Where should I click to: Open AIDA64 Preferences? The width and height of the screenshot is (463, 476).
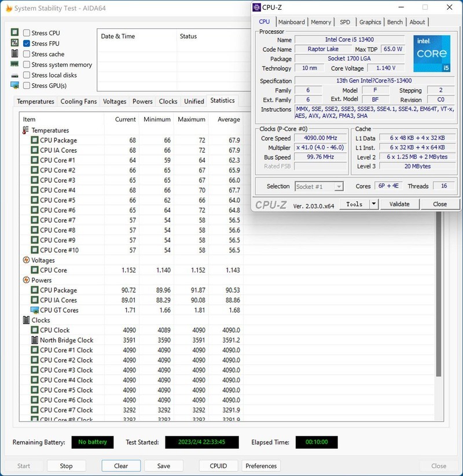pyautogui.click(x=261, y=466)
